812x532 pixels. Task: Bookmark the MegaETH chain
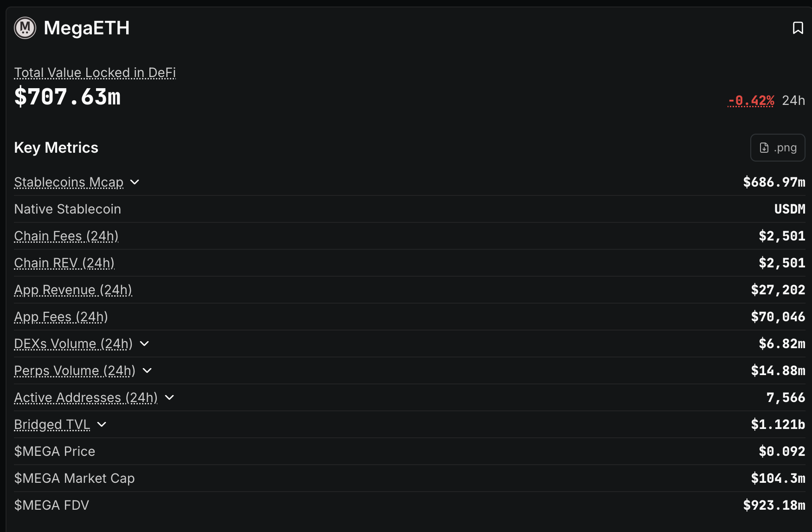[798, 28]
